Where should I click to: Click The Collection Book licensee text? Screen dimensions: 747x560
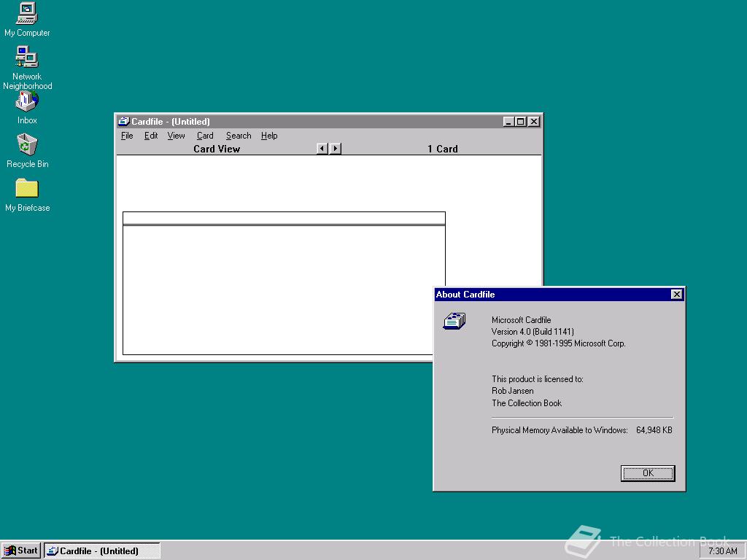(527, 402)
